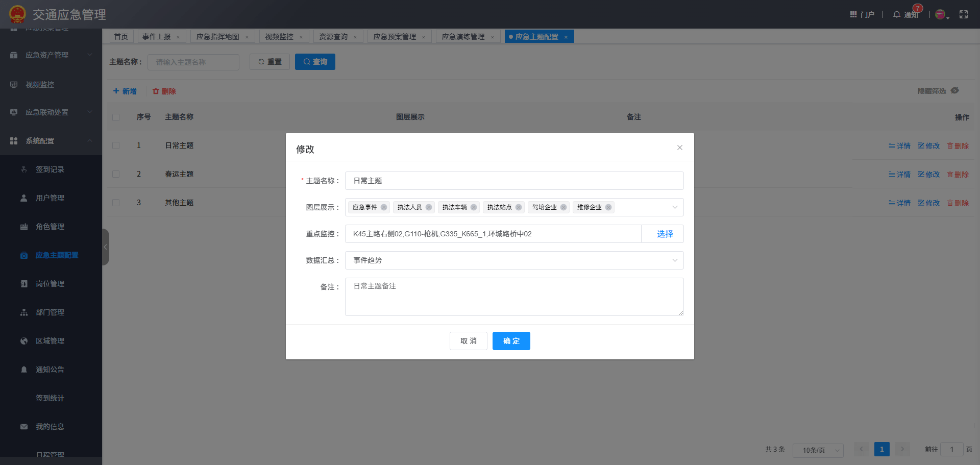
Task: Switch to the 首页 tab
Action: [x=121, y=36]
